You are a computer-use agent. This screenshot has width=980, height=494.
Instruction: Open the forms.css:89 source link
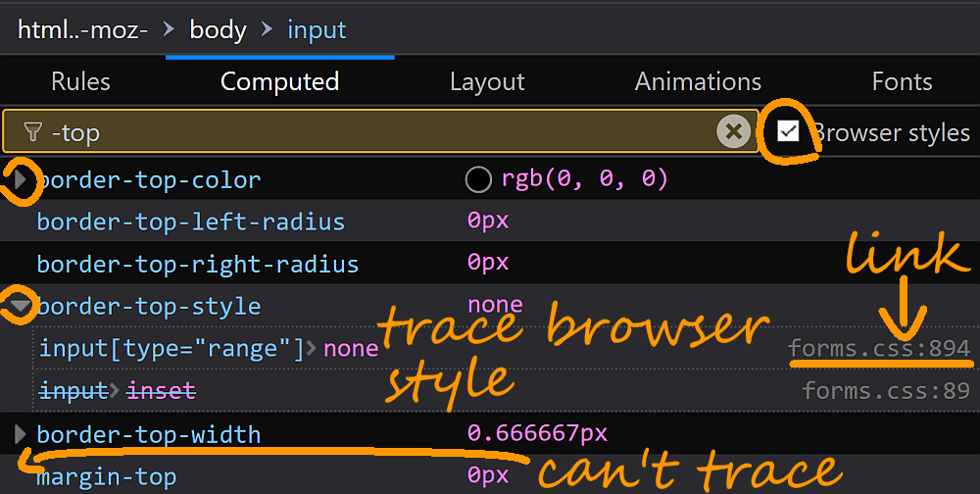[x=886, y=391]
